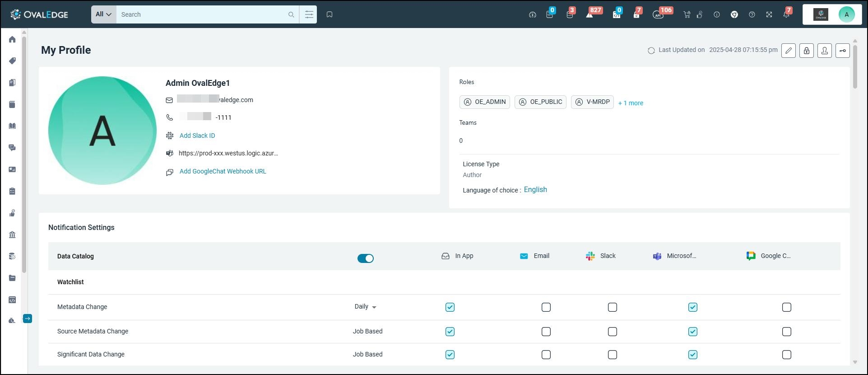This screenshot has height=375, width=868.
Task: Open the Daily frequency dropdown
Action: [365, 307]
